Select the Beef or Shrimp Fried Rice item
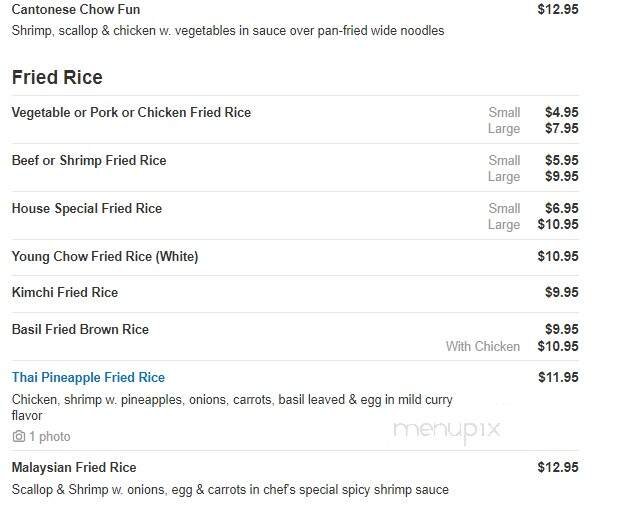This screenshot has width=626, height=512. (89, 161)
